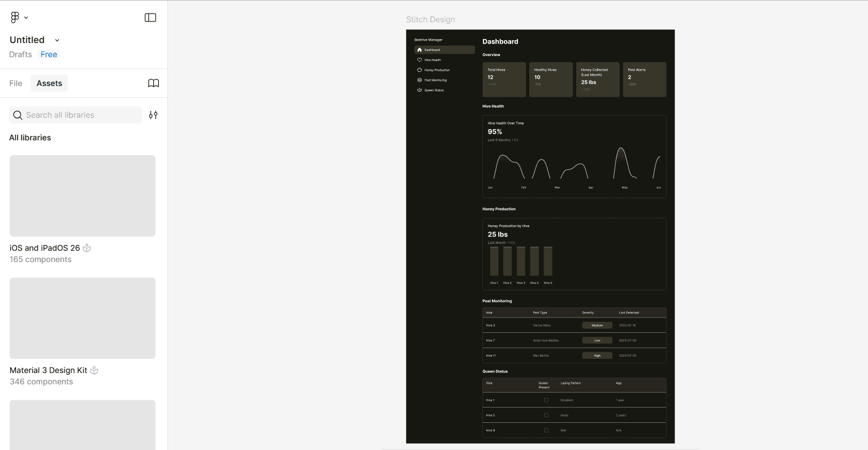The width and height of the screenshot is (868, 450).
Task: Click the library badge icon beside iOS and iPadOS 26
Action: click(x=87, y=248)
